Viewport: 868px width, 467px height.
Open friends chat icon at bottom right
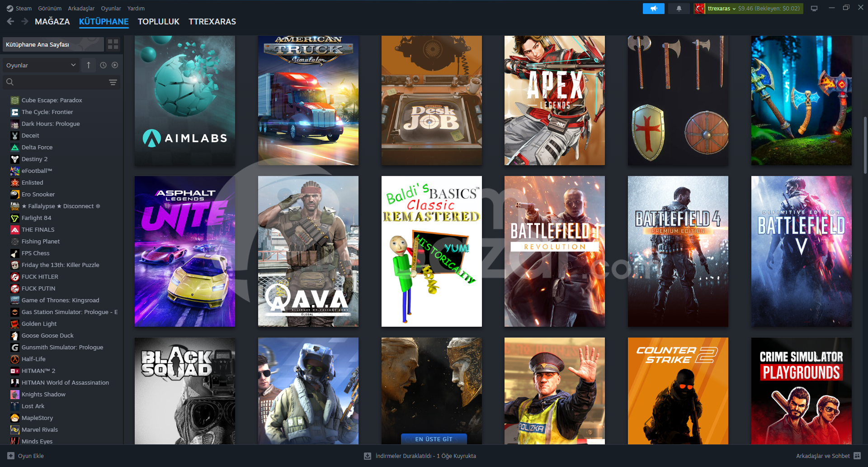coord(858,456)
